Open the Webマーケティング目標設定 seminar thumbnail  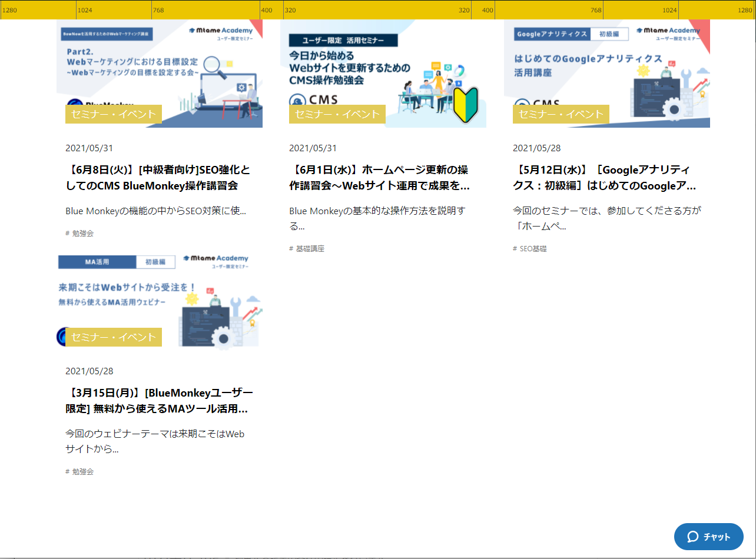[160, 74]
